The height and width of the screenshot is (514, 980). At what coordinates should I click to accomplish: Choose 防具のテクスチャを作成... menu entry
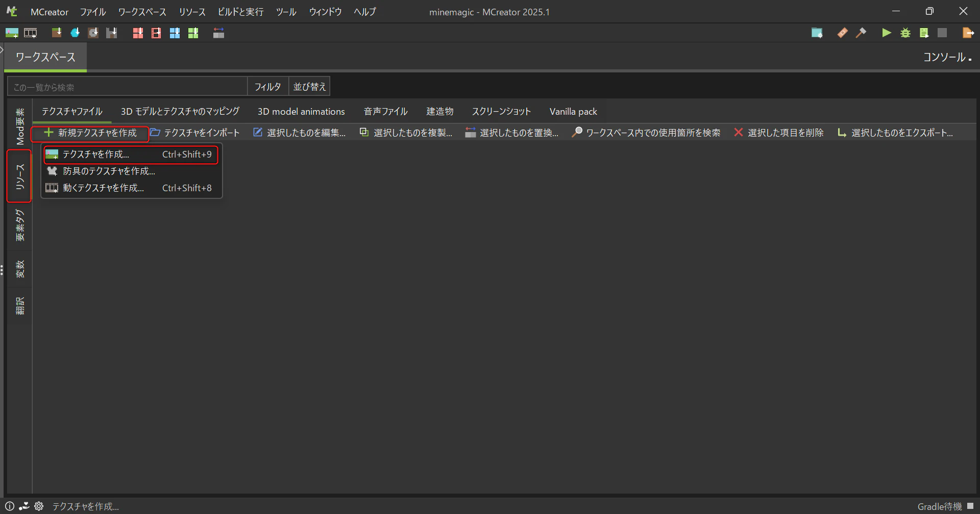pos(131,171)
